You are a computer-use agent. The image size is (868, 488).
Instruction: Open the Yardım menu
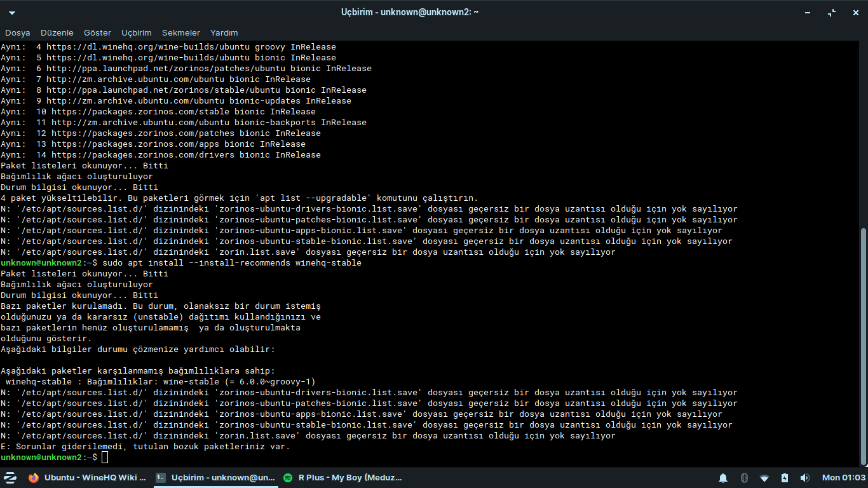coord(224,32)
